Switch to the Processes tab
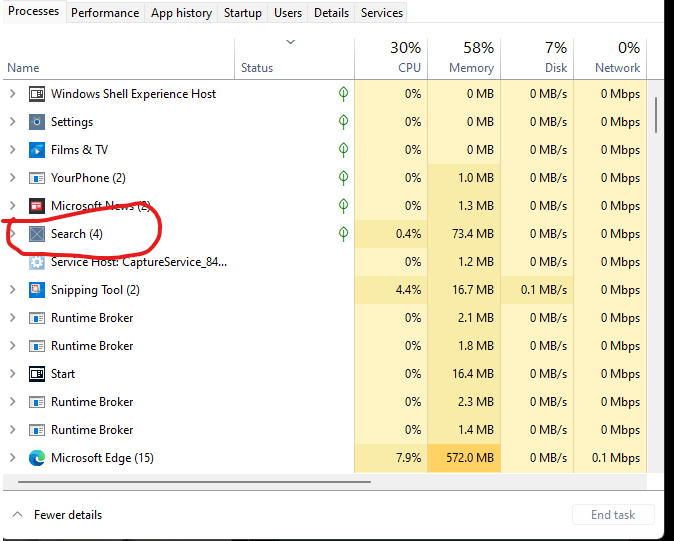Image resolution: width=674 pixels, height=541 pixels. (34, 11)
